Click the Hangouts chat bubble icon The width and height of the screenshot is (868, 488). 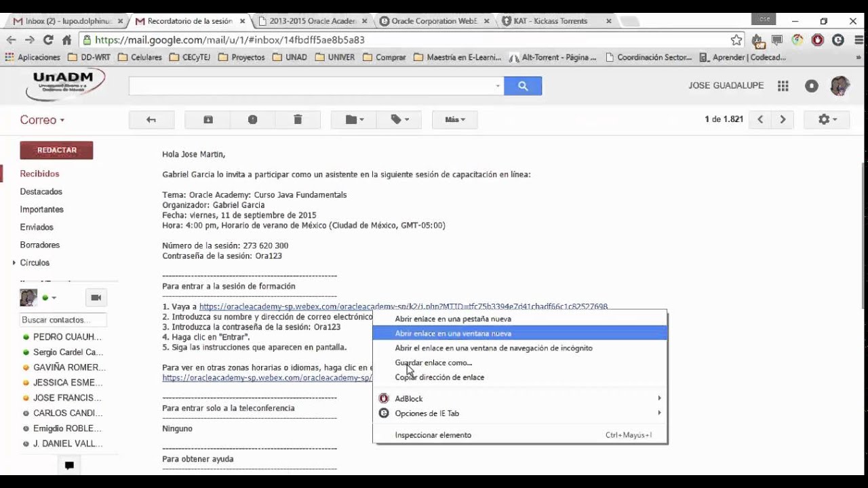[x=69, y=466]
